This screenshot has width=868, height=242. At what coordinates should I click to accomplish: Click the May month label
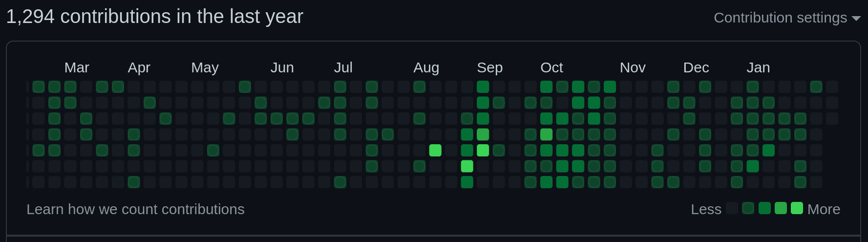tap(205, 67)
